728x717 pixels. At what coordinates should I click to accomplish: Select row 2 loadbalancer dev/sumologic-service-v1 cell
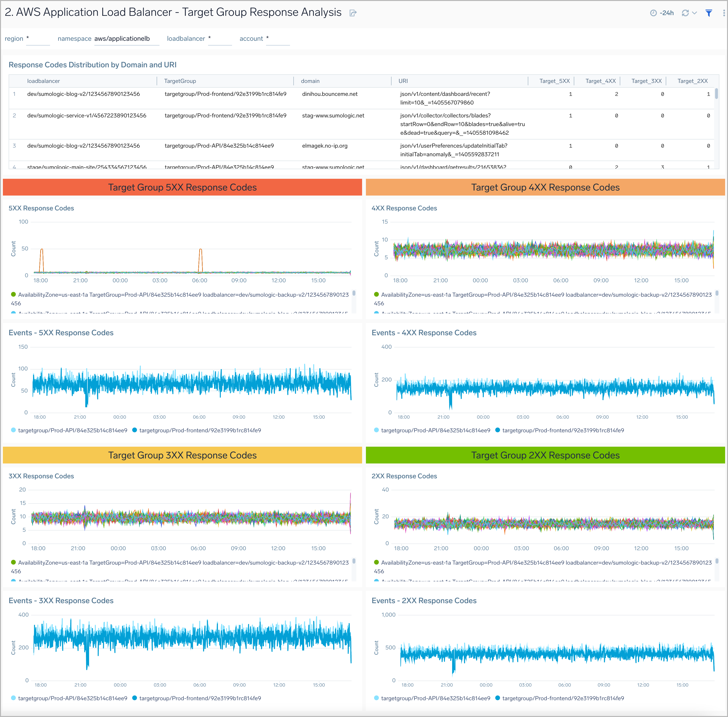click(86, 116)
